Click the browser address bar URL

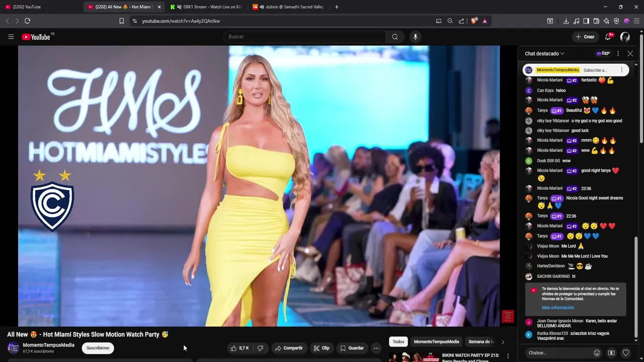(181, 21)
